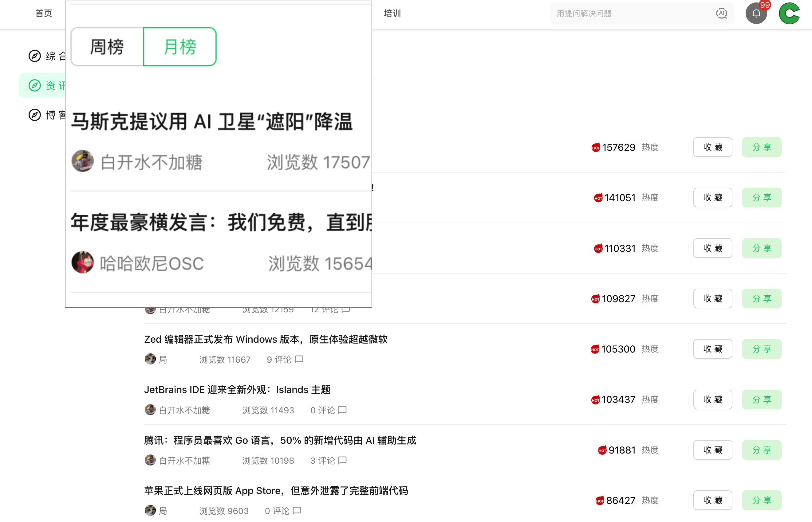Click HOT flame icon next to 157629

[x=596, y=147]
